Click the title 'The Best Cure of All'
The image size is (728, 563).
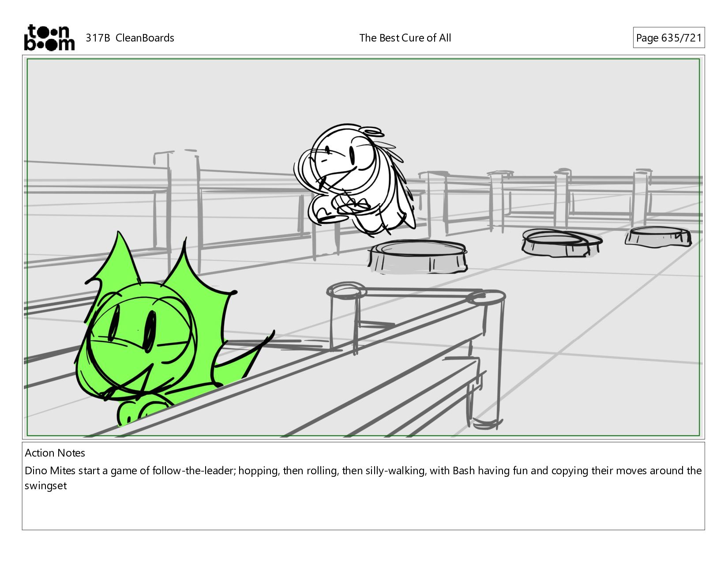(x=405, y=38)
